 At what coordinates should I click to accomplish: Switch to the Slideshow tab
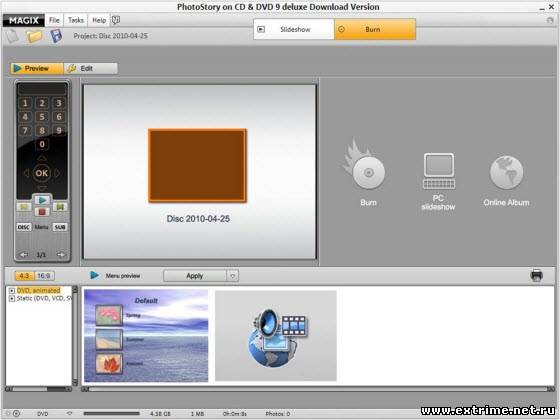pyautogui.click(x=294, y=29)
